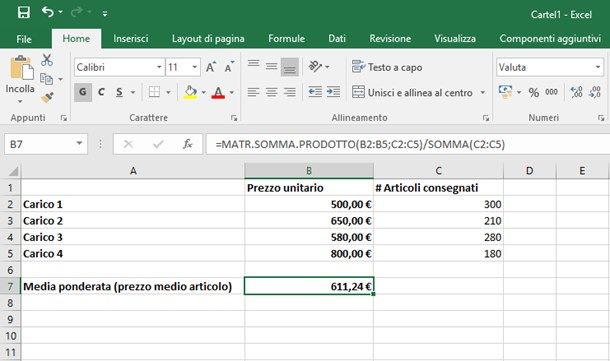
Task: Open the Componenti aggiuntivi tab
Action: point(550,39)
